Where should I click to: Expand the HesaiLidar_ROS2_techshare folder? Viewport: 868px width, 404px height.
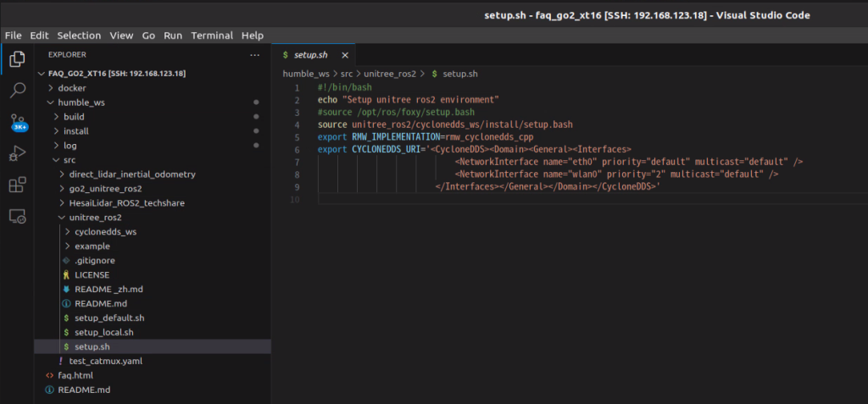click(61, 203)
